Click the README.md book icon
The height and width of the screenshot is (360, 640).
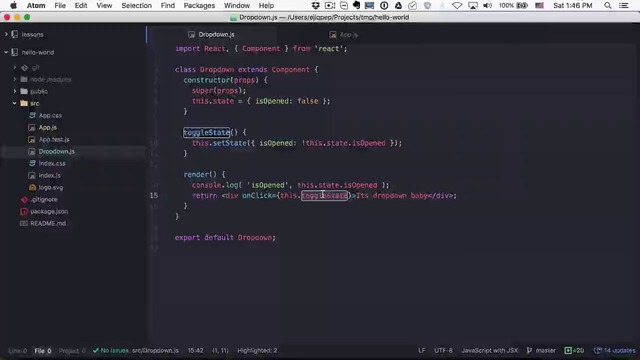point(24,223)
